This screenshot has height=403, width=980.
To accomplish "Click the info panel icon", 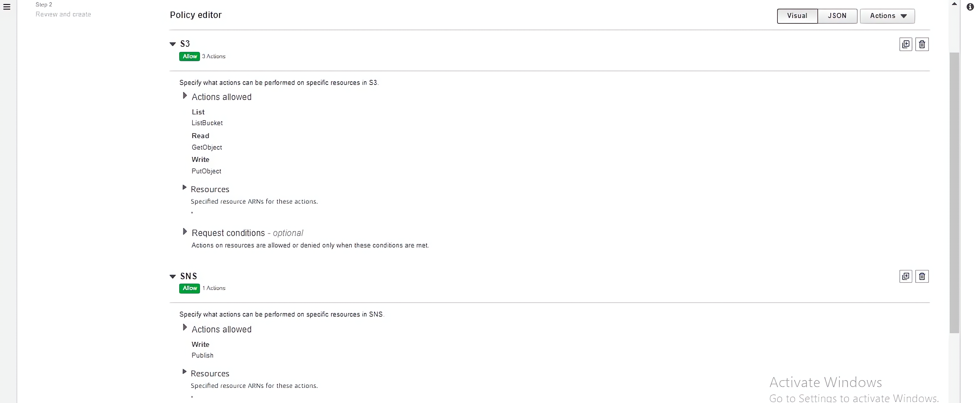I will coord(970,7).
